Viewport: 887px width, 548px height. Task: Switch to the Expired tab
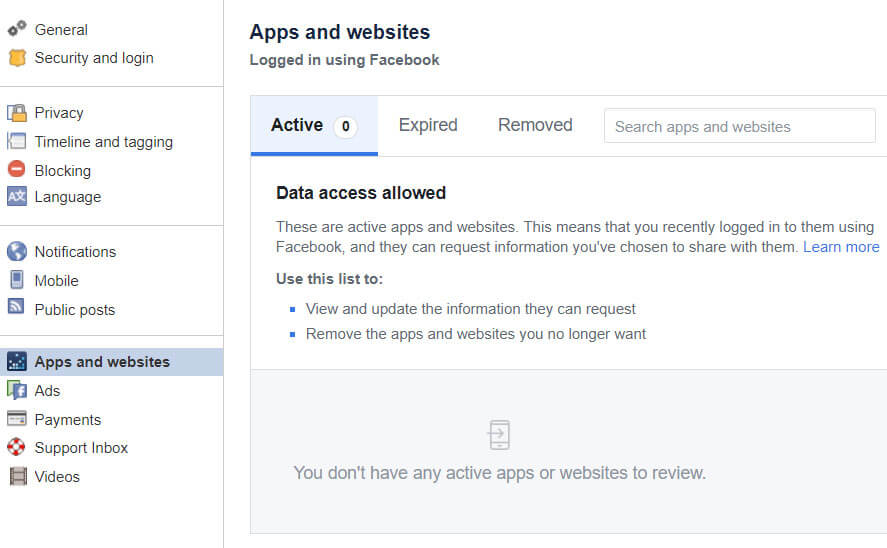tap(428, 125)
